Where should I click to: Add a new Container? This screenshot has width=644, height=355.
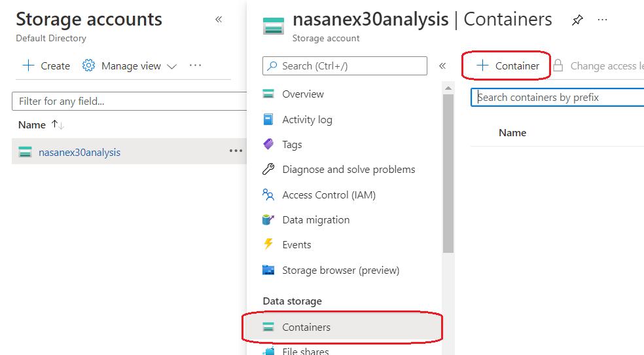coord(507,65)
